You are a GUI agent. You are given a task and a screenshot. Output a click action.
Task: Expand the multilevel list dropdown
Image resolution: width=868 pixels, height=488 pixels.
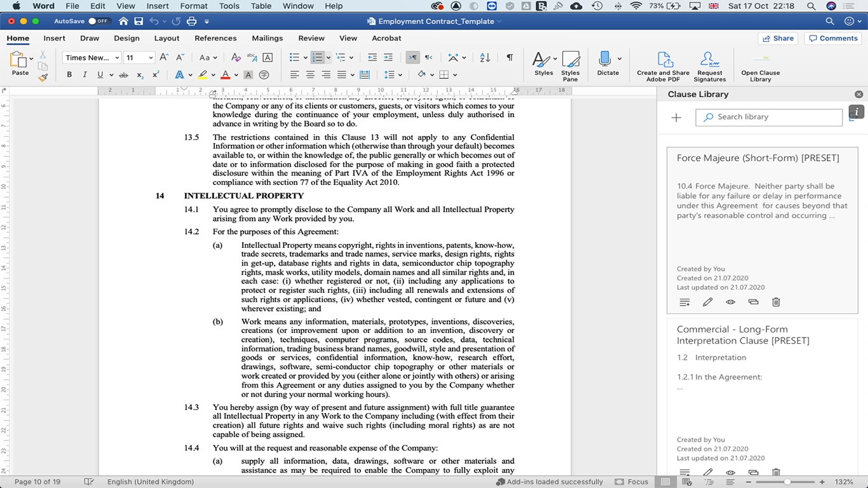(x=351, y=57)
